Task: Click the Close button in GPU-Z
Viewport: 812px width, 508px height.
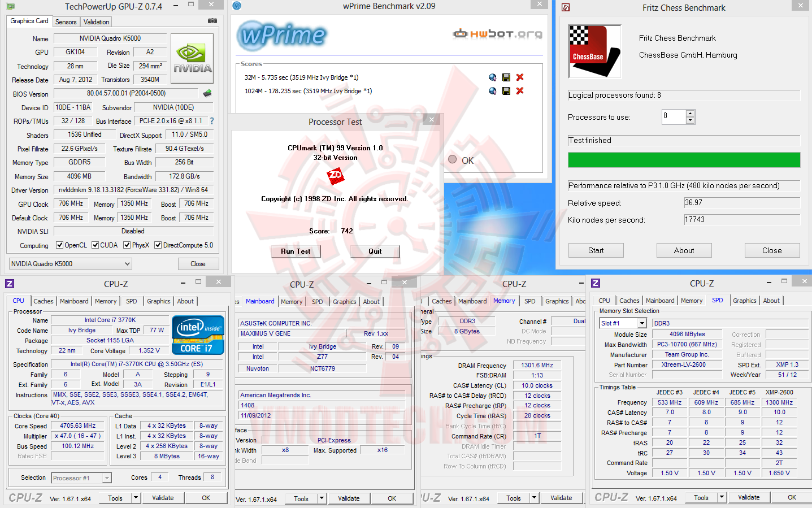Action: pos(198,264)
